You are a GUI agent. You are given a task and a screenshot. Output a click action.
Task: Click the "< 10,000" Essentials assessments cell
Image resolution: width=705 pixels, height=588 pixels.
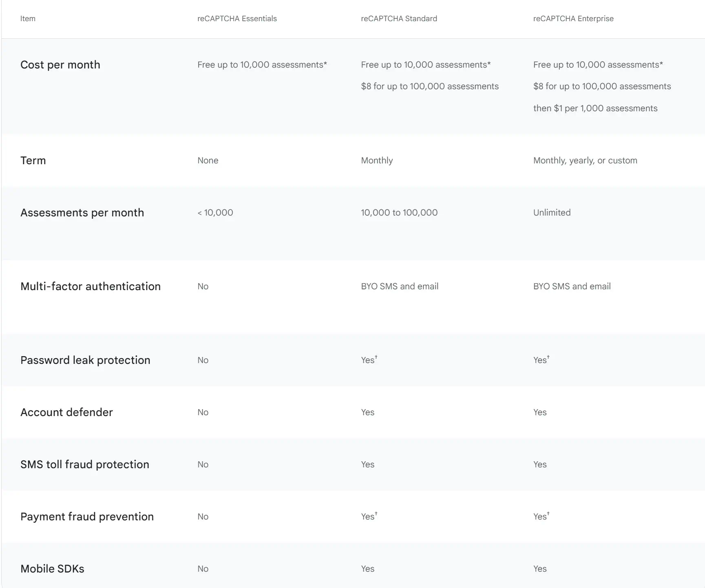(x=215, y=213)
